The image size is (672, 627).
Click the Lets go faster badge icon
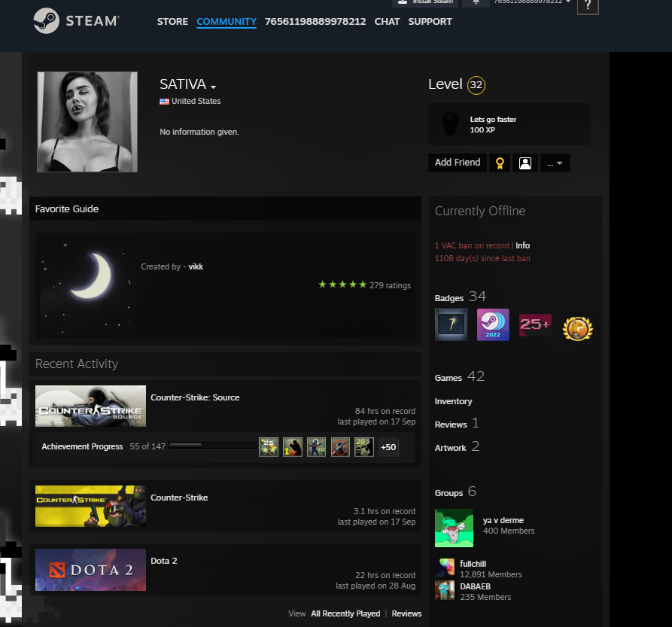pos(451,124)
